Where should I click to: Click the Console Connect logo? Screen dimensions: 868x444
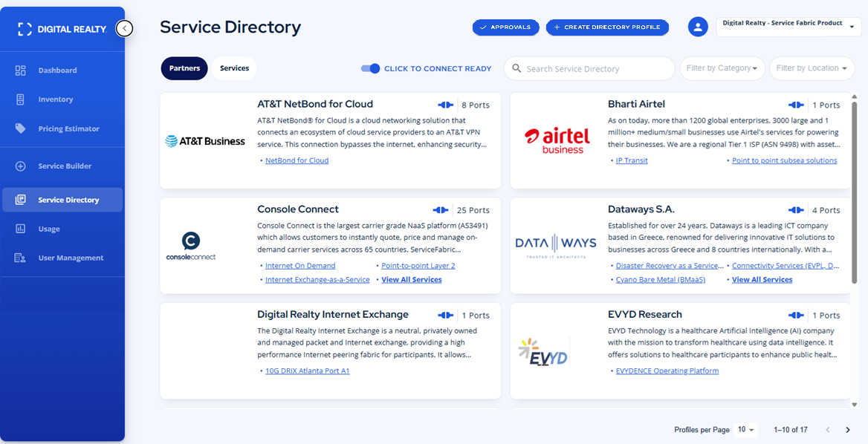point(191,246)
